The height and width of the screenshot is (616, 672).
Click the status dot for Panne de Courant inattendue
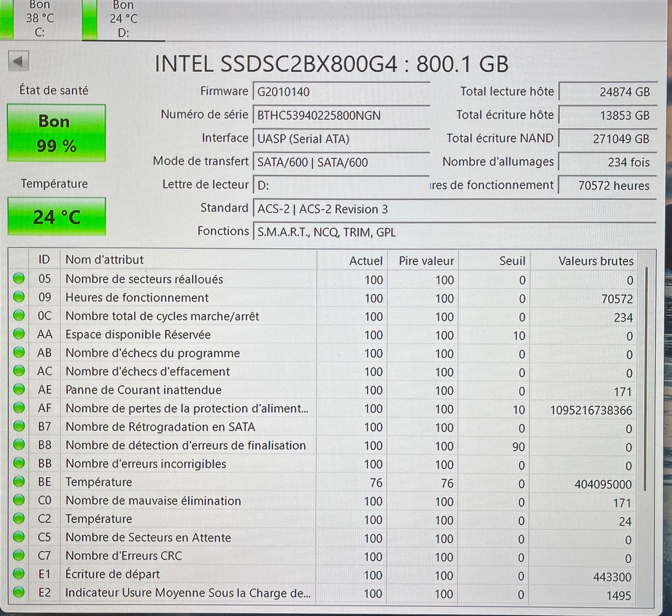[19, 389]
